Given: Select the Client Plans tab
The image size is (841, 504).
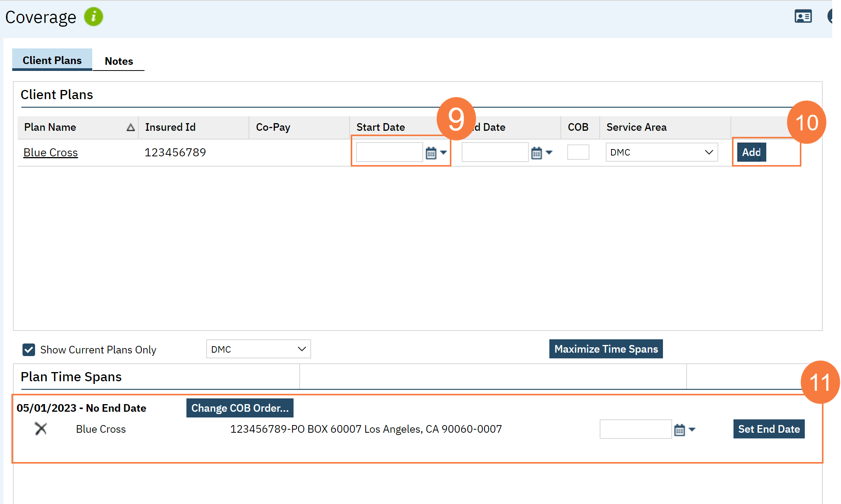Looking at the screenshot, I should coord(52,60).
